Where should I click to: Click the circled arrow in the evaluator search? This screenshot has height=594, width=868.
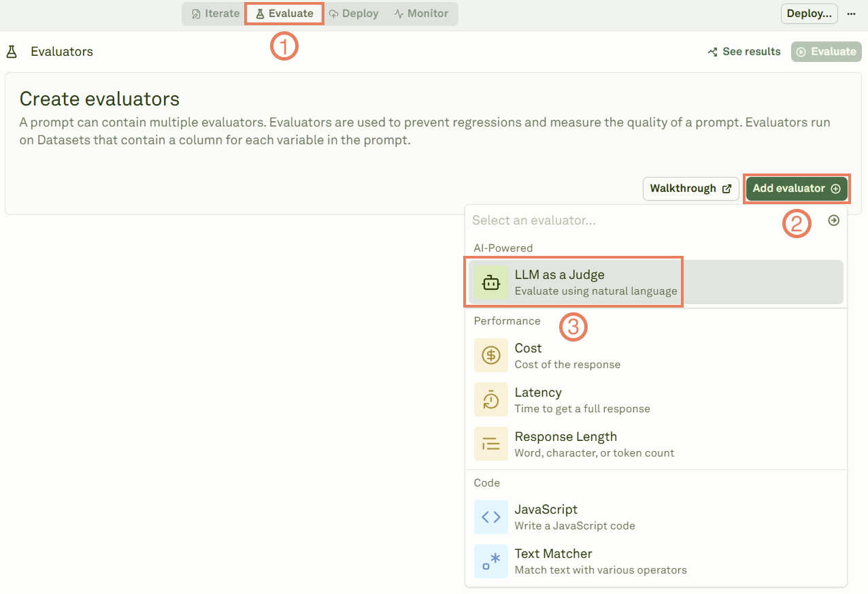(x=834, y=220)
